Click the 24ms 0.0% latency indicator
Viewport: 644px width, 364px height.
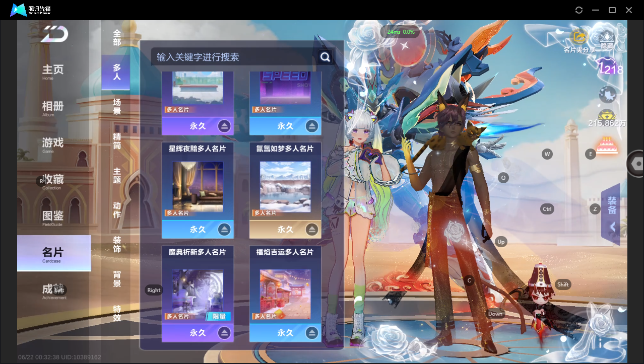(401, 32)
